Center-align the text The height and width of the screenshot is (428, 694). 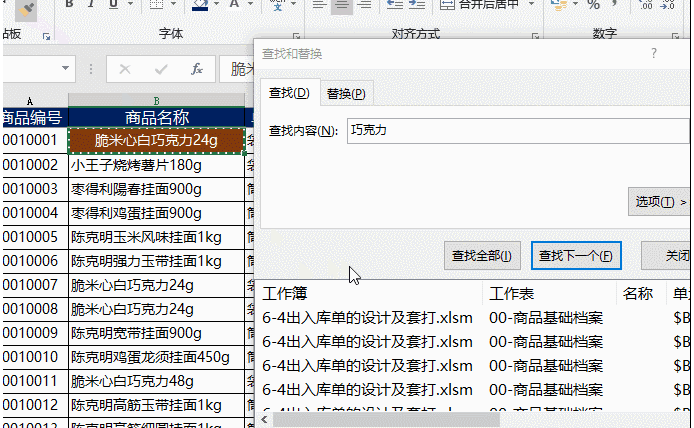pos(342,5)
